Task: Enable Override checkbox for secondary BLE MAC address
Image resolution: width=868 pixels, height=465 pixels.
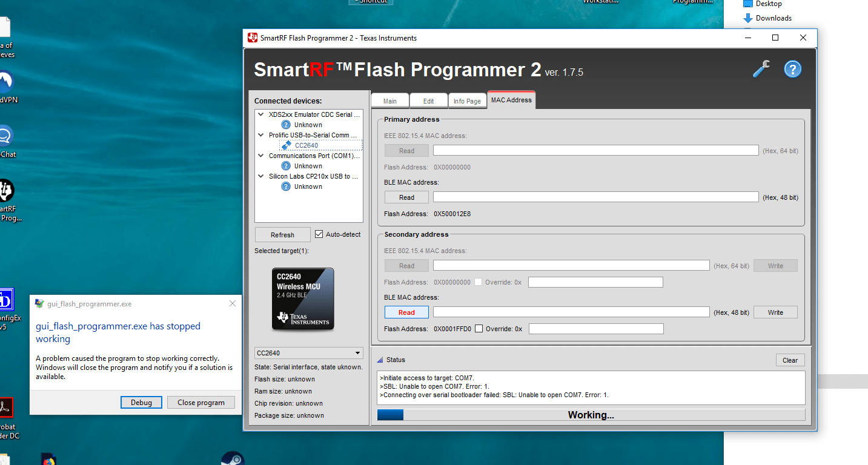Action: pos(479,329)
